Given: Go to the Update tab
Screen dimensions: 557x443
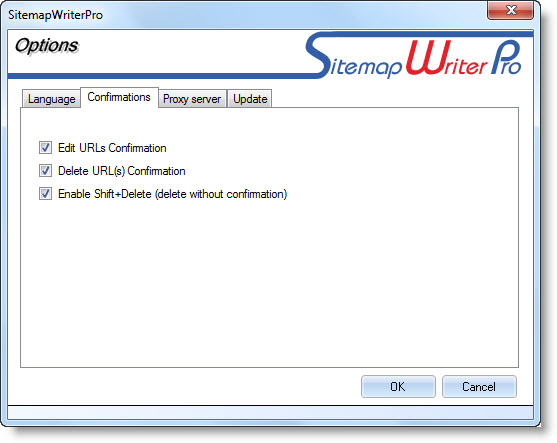Looking at the screenshot, I should (250, 99).
